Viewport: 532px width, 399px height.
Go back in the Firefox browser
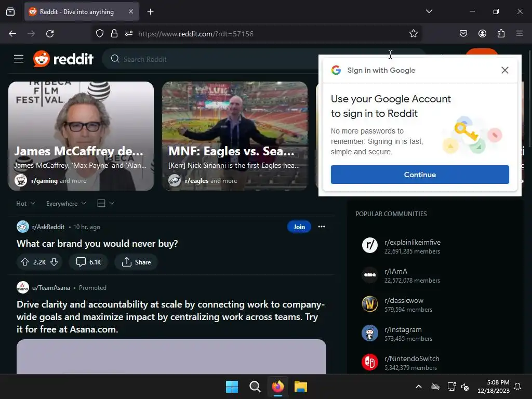pos(12,34)
